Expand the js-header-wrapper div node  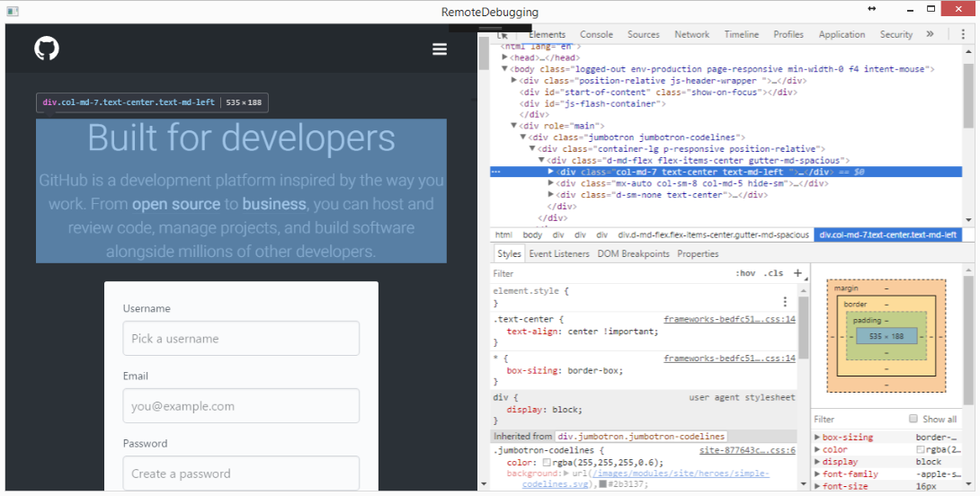[513, 80]
